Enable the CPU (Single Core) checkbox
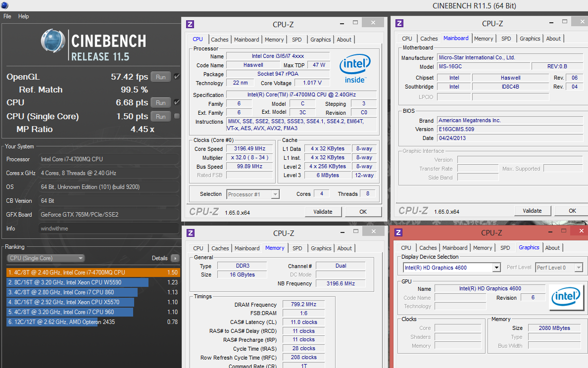The width and height of the screenshot is (588, 368). [177, 116]
